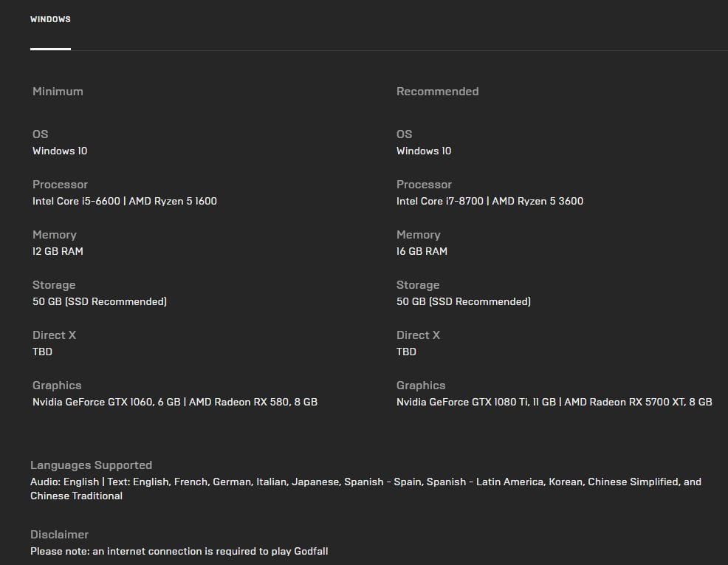This screenshot has width=728, height=565.
Task: Click TBD under Minimum Direct X
Action: 42,352
